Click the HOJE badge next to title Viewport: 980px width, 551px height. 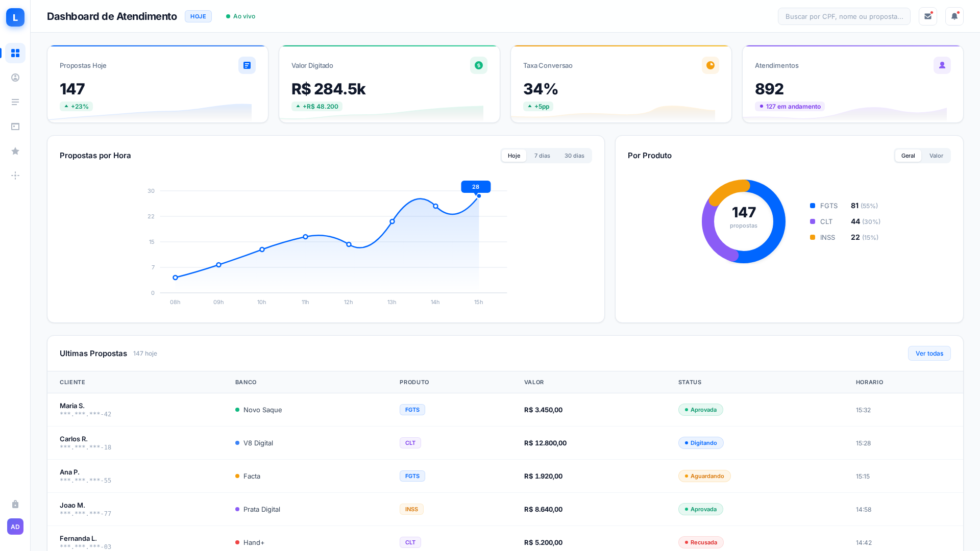(198, 16)
